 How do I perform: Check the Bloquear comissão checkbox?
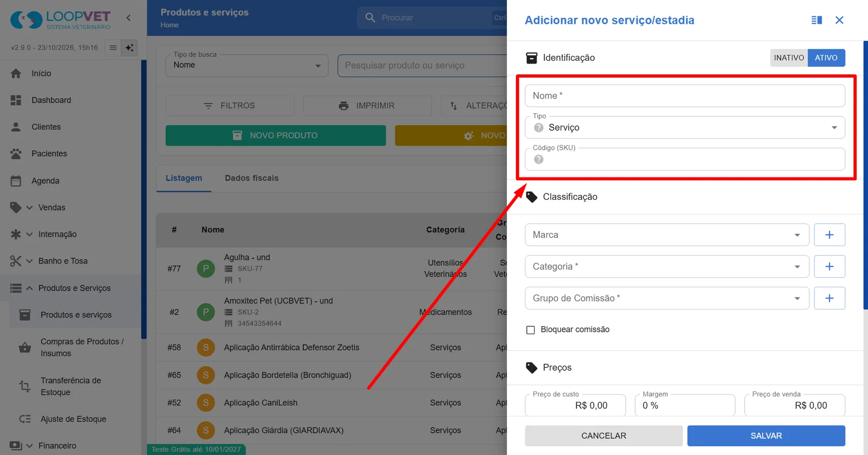point(531,330)
